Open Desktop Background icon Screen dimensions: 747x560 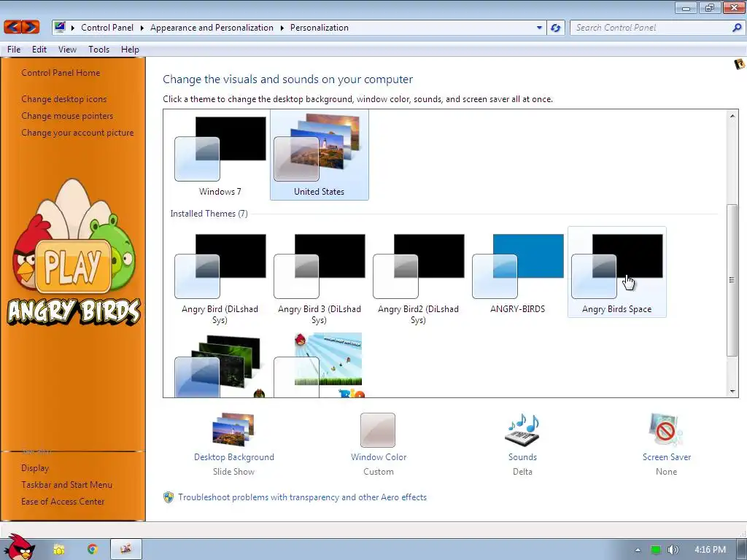(x=233, y=429)
